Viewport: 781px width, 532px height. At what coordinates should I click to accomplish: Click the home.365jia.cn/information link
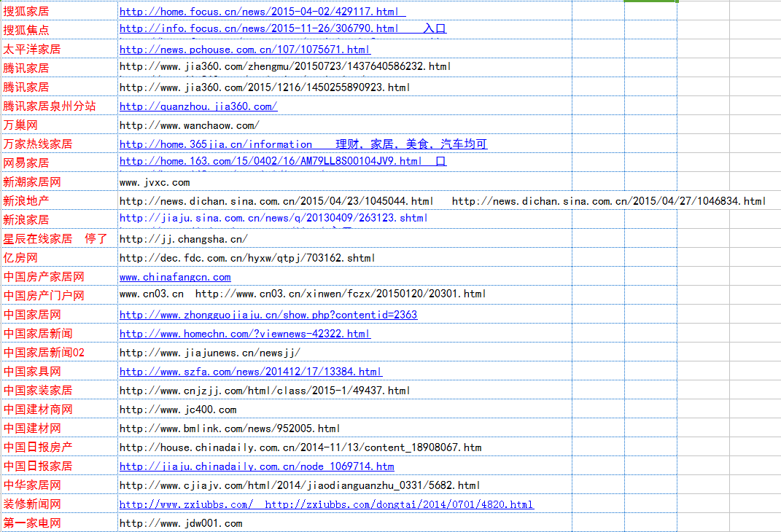[x=303, y=144]
